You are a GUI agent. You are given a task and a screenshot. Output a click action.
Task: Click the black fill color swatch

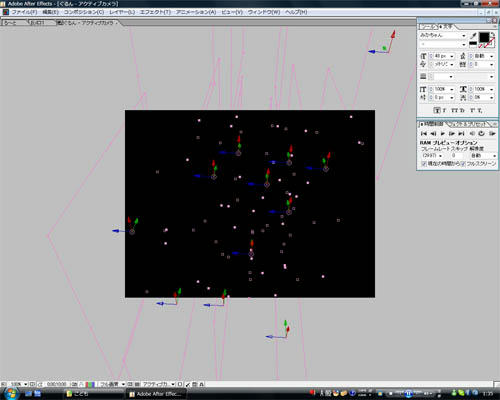pyautogui.click(x=484, y=37)
